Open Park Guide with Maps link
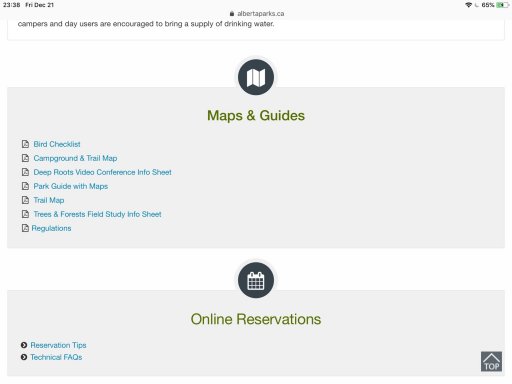This screenshot has width=512, height=384. tap(71, 186)
